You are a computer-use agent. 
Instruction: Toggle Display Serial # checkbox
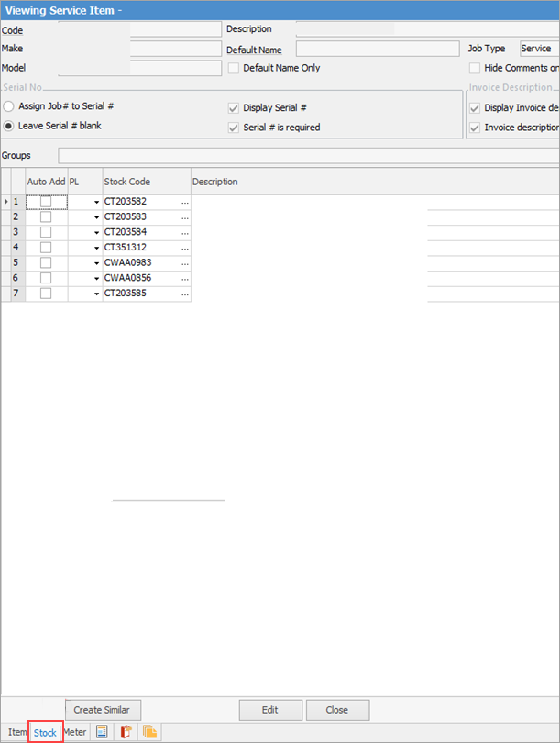(x=234, y=108)
